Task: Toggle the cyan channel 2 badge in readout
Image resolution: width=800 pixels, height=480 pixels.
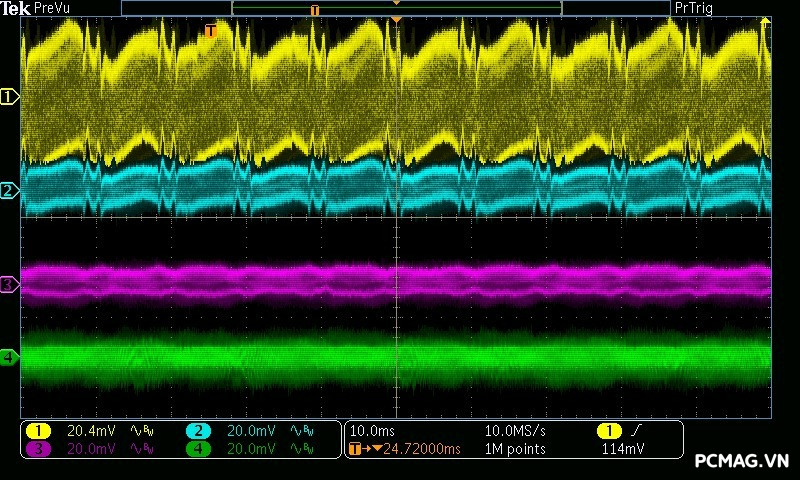Action: pos(198,431)
